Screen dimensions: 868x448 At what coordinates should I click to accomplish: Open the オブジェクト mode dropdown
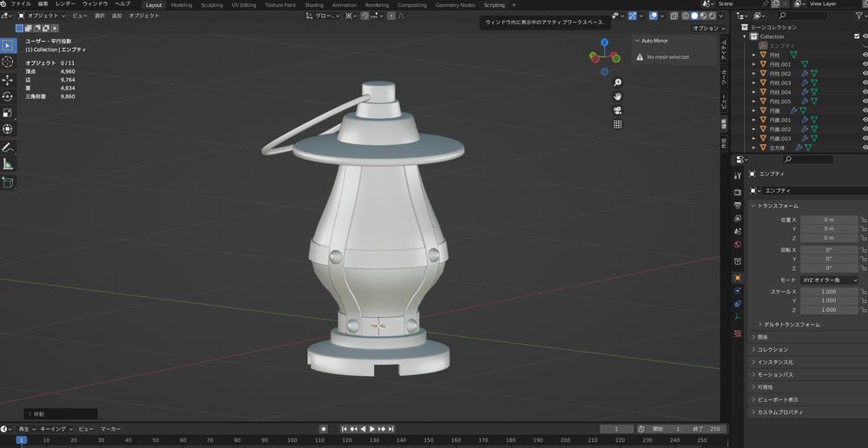click(42, 16)
